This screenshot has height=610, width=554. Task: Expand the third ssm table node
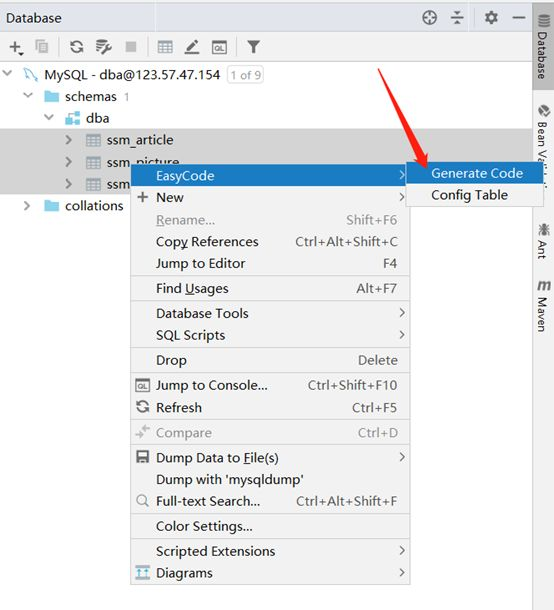pos(69,184)
